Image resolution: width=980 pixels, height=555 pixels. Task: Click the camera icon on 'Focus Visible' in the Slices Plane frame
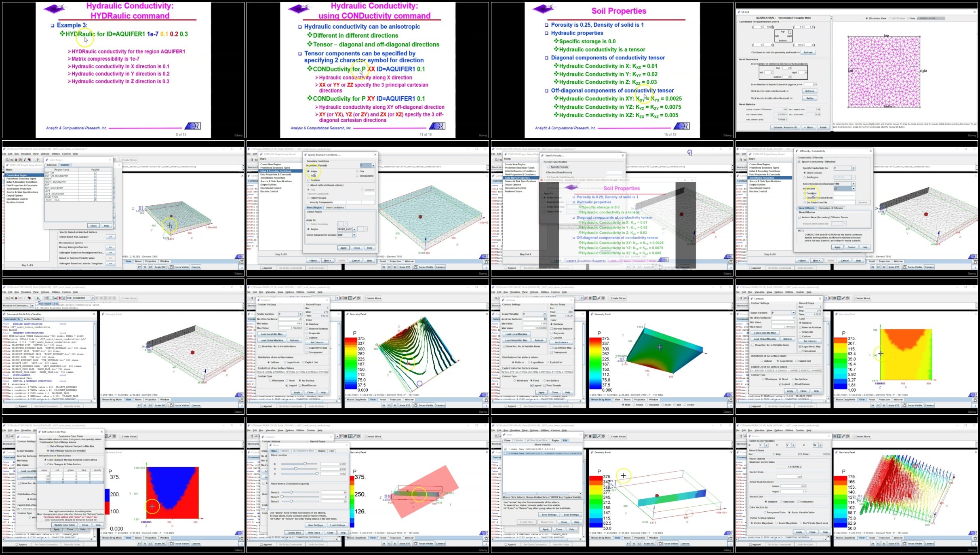[x=416, y=544]
